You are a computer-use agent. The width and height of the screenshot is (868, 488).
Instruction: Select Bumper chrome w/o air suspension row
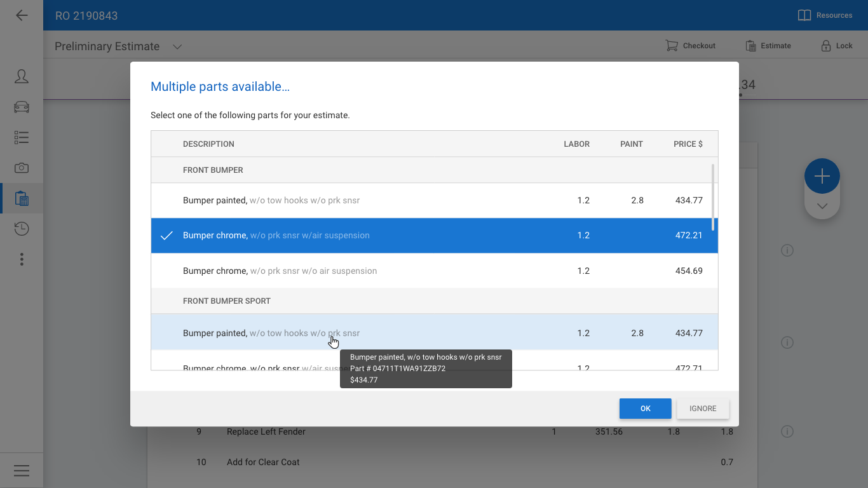(435, 271)
